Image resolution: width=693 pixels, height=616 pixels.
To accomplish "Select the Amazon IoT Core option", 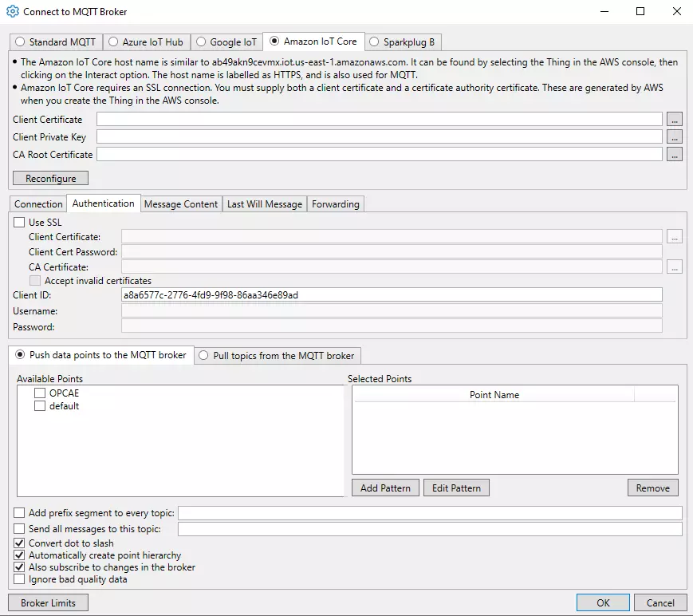I will (x=274, y=41).
